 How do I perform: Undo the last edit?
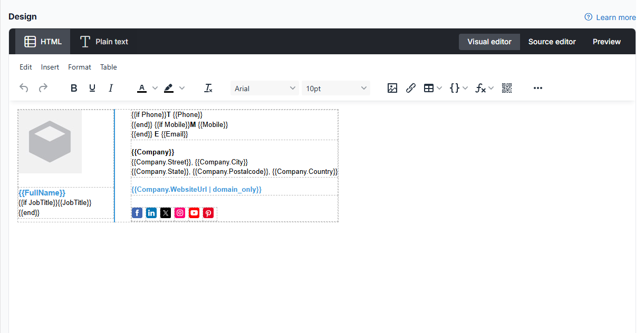pos(24,88)
